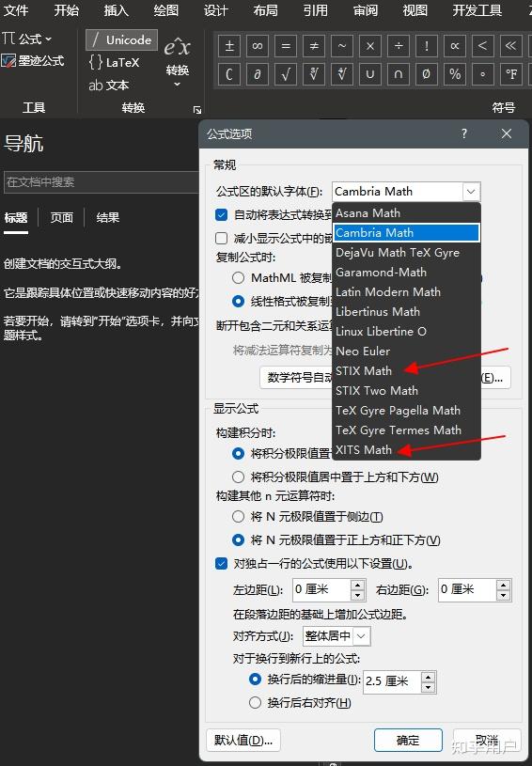Open the 引用 ribbon tab

[x=316, y=10]
